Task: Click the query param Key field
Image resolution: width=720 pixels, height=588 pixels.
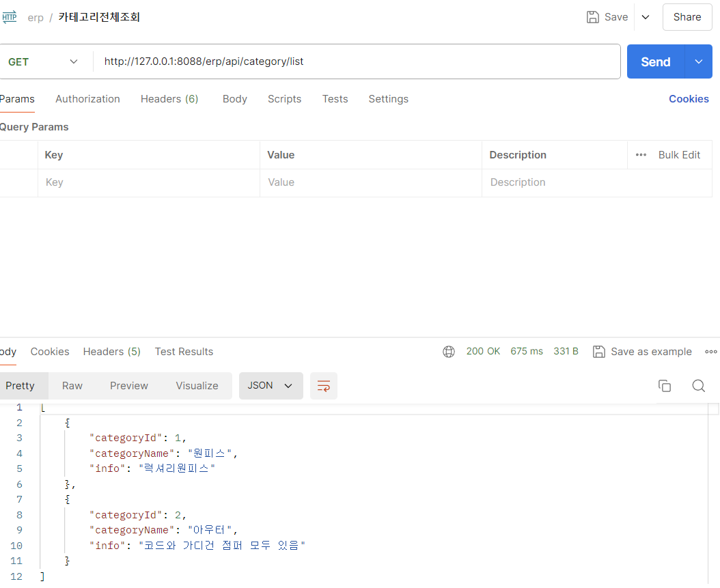Action: [x=149, y=183]
